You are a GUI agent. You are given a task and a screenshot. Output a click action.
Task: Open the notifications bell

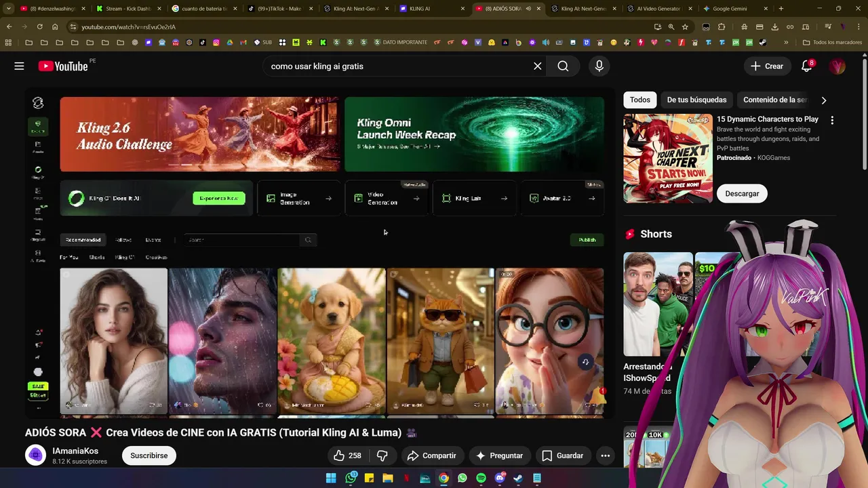tap(806, 66)
